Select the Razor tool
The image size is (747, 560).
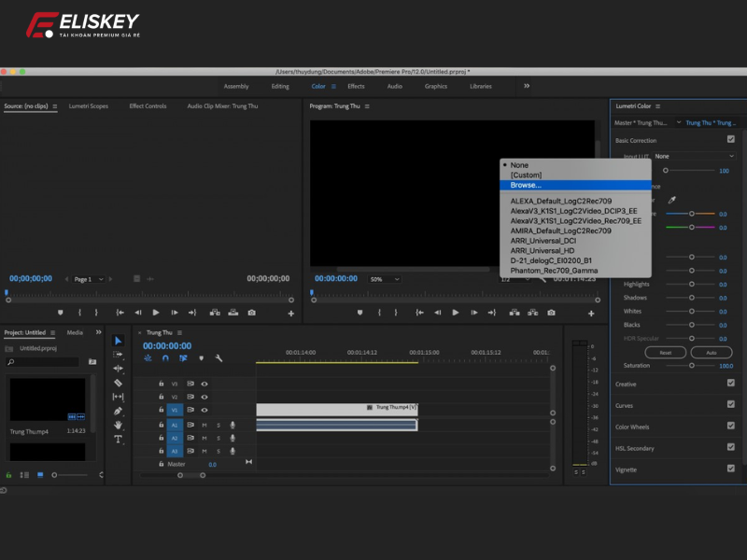click(x=116, y=383)
